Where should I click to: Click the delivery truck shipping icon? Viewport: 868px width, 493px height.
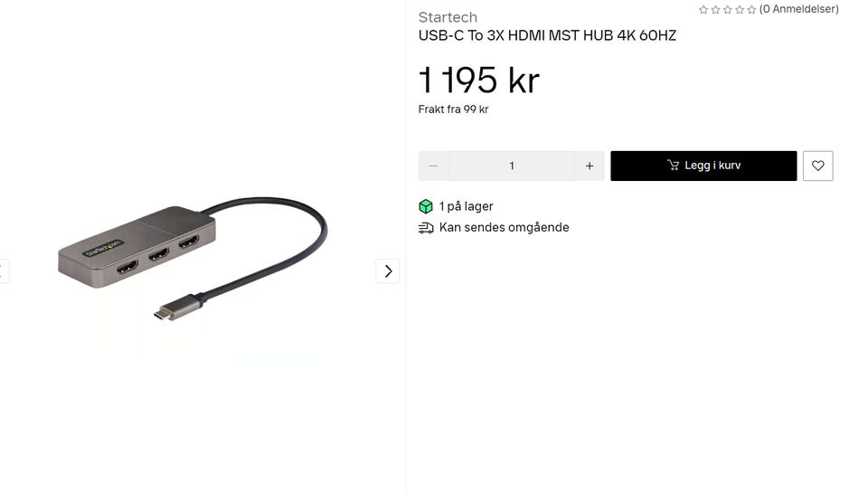click(x=426, y=228)
